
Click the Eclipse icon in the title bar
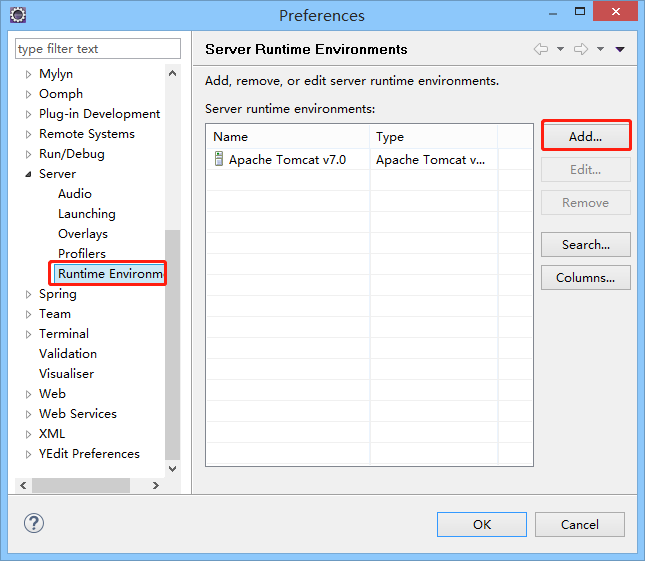click(x=18, y=15)
